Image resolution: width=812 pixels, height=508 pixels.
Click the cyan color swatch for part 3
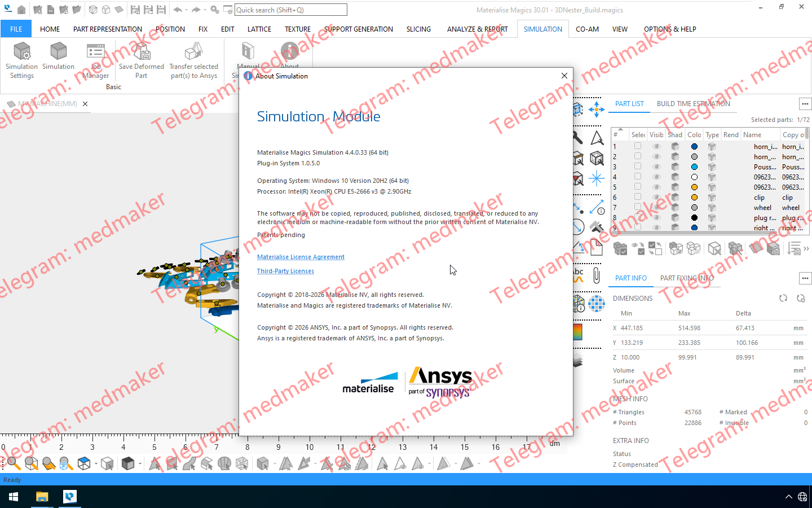pyautogui.click(x=694, y=167)
